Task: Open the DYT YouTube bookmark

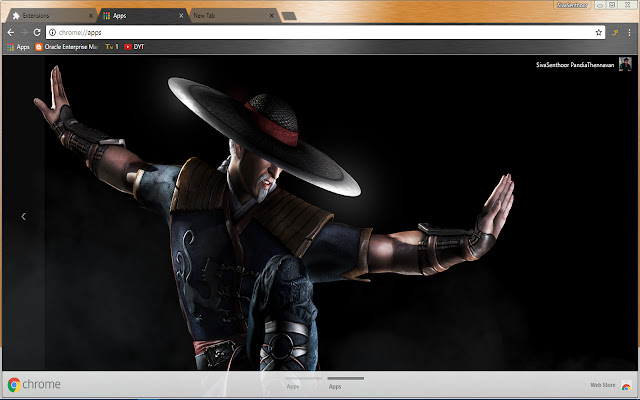Action: (134, 47)
